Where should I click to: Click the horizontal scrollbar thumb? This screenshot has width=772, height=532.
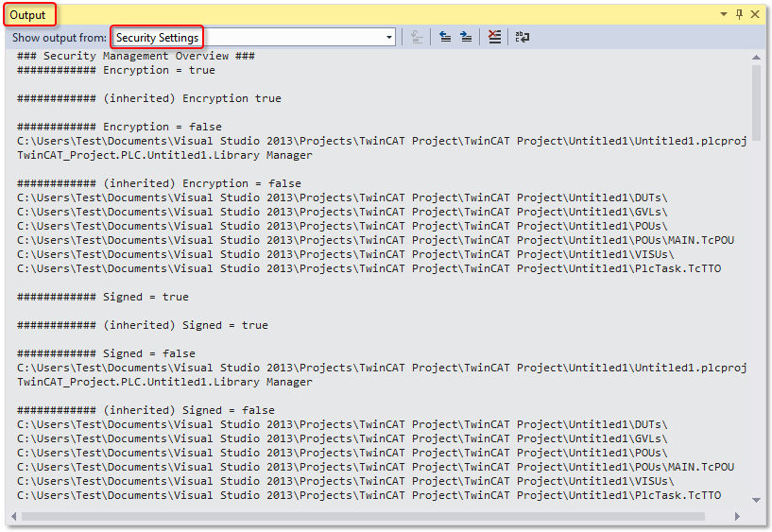[x=363, y=516]
